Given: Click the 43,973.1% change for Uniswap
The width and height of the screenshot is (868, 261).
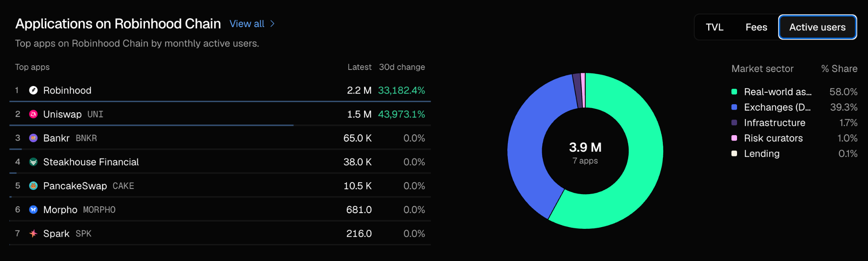Looking at the screenshot, I should pos(401,114).
